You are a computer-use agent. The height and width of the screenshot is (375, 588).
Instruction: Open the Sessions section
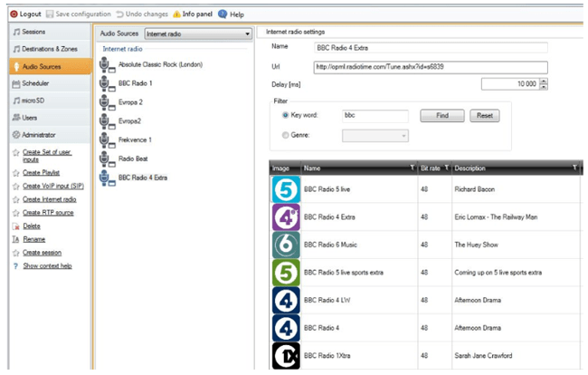click(x=51, y=32)
